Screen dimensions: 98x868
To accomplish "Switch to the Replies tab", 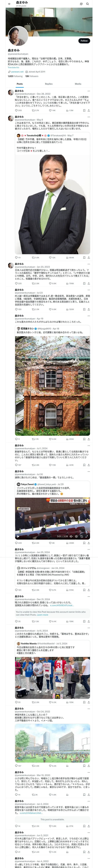I will 49,84.
